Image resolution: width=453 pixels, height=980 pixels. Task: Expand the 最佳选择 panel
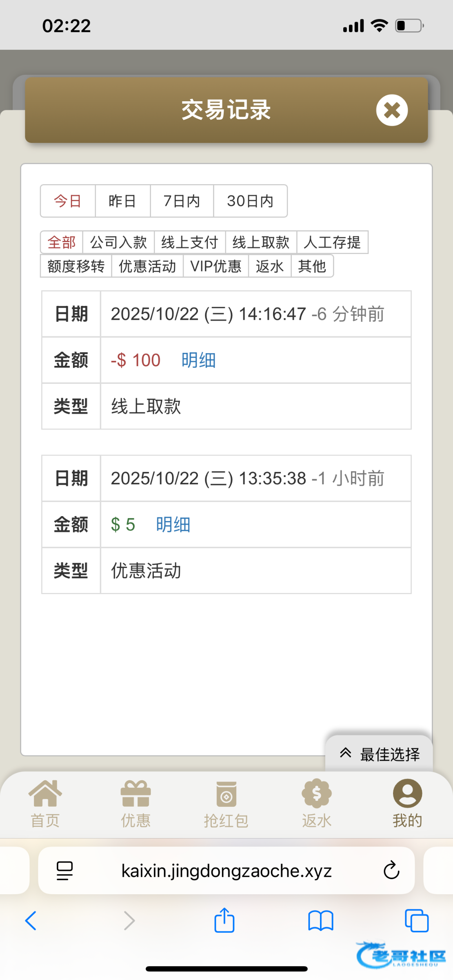380,754
